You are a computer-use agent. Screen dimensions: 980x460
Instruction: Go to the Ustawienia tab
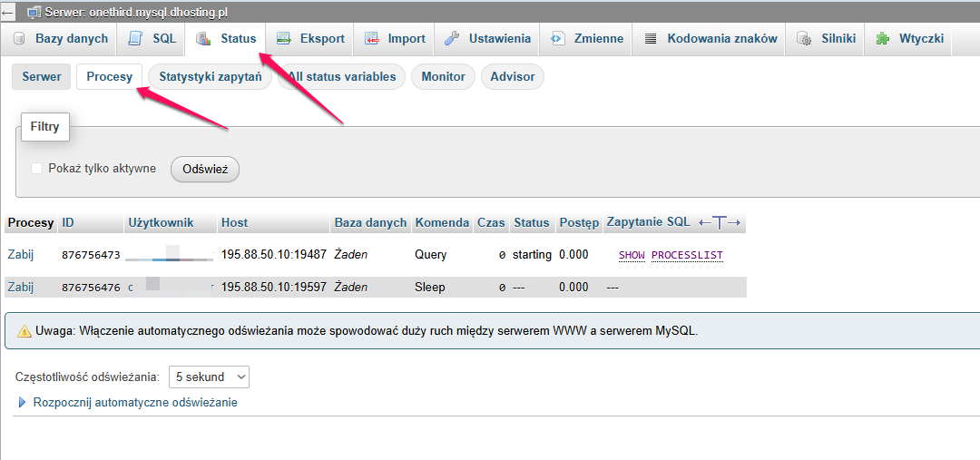(488, 39)
